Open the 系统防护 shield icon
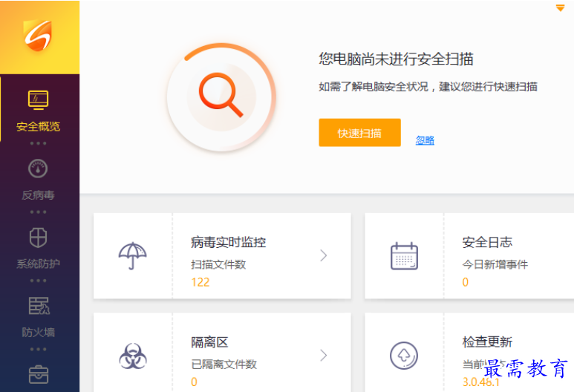Viewport: 574px width, 392px height. coord(38,238)
